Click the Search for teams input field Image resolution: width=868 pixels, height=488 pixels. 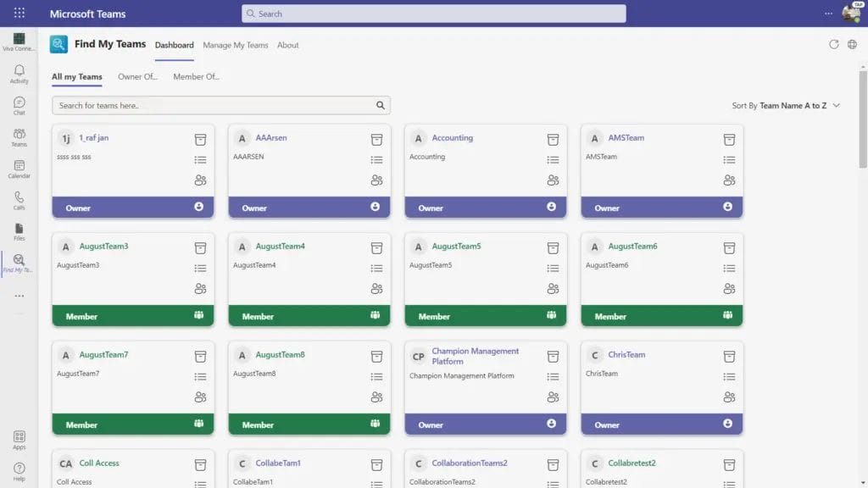203,105
